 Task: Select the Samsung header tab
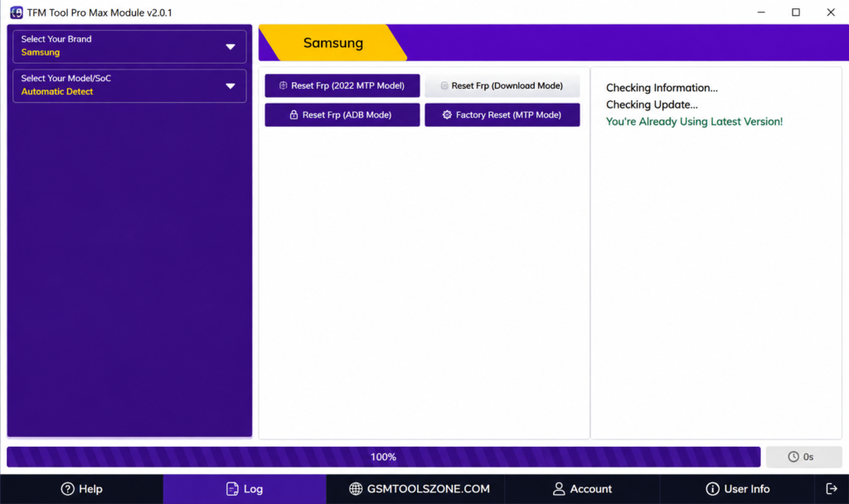pyautogui.click(x=333, y=43)
